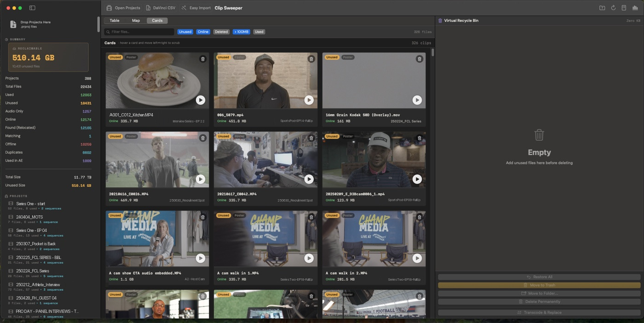Screen dimensions: 644x323
Task: Play A cam show CTA audio embedded clip
Action: [x=201, y=258]
